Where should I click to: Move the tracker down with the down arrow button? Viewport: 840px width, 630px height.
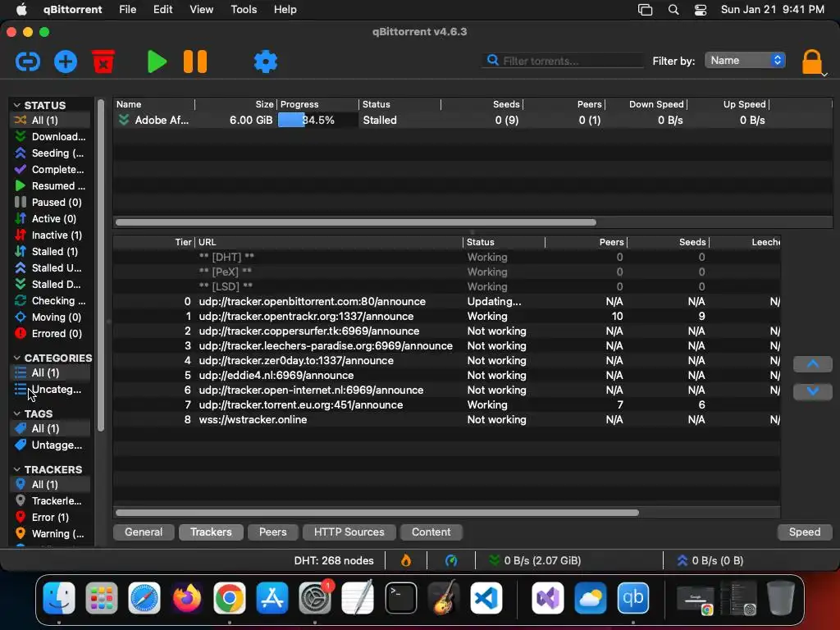pos(813,391)
